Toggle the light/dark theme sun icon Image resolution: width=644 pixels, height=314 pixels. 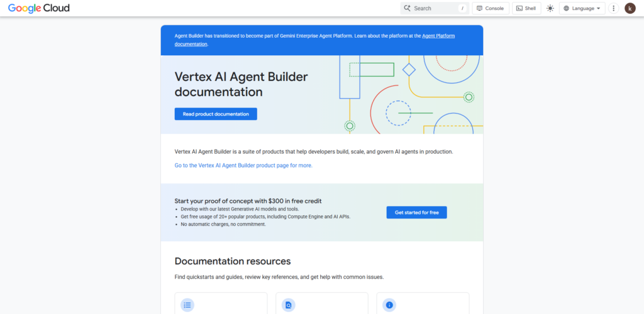[x=550, y=8]
